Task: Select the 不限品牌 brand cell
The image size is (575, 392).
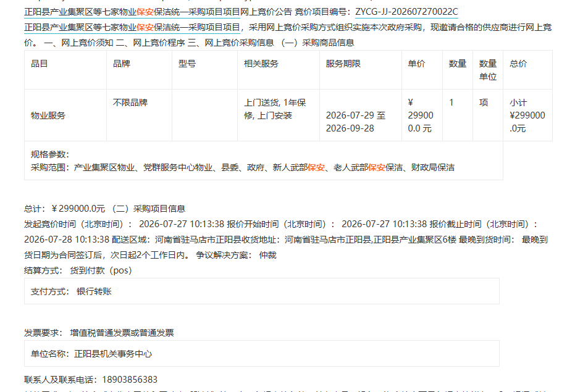Action: tap(139, 115)
